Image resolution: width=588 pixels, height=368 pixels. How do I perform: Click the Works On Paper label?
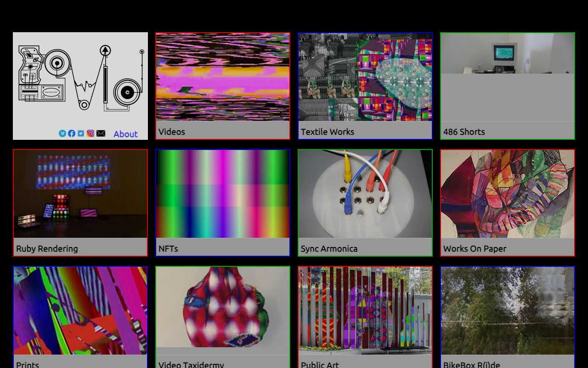coord(475,248)
